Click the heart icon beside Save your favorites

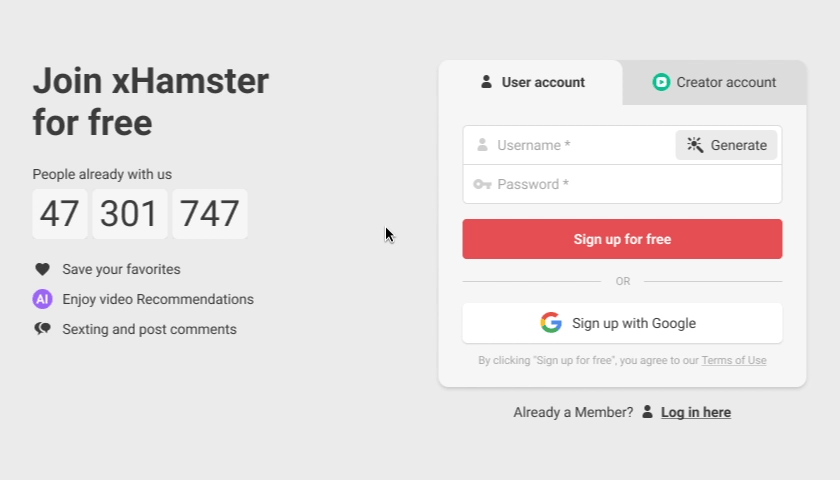[x=42, y=269]
